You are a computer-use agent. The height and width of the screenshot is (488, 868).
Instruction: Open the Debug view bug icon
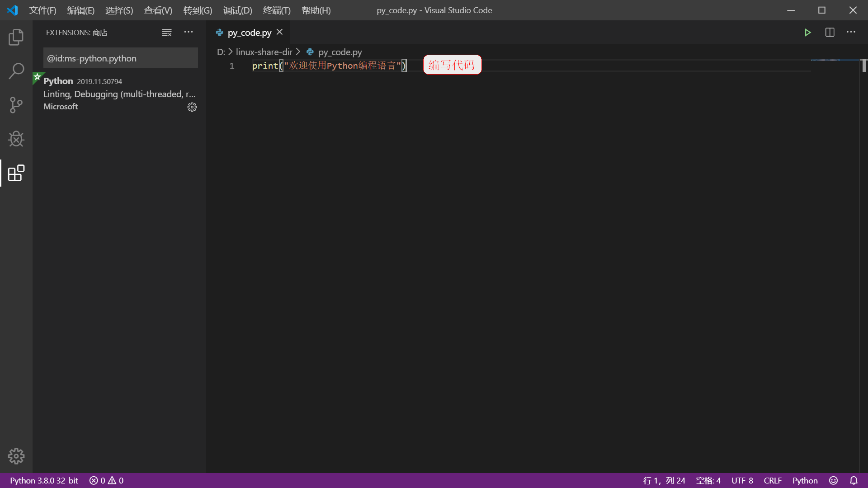(16, 139)
